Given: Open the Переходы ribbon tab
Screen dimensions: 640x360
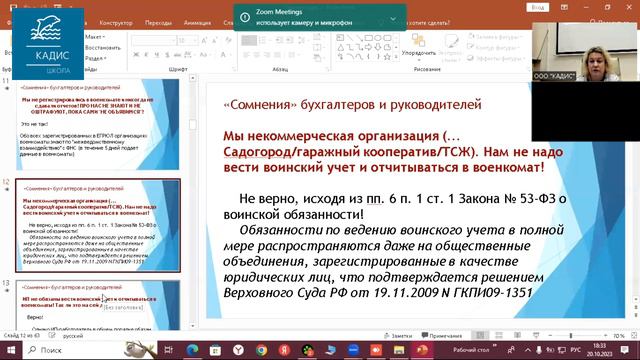Looking at the screenshot, I should 158,23.
